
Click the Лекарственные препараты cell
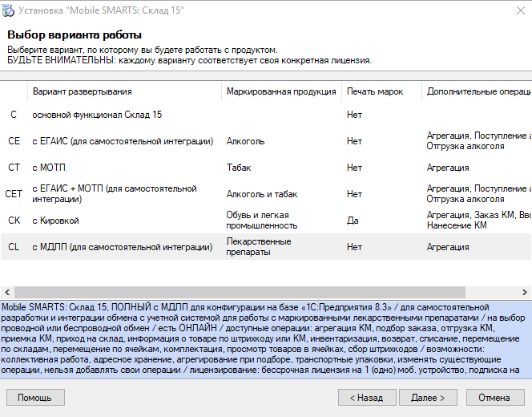(259, 246)
